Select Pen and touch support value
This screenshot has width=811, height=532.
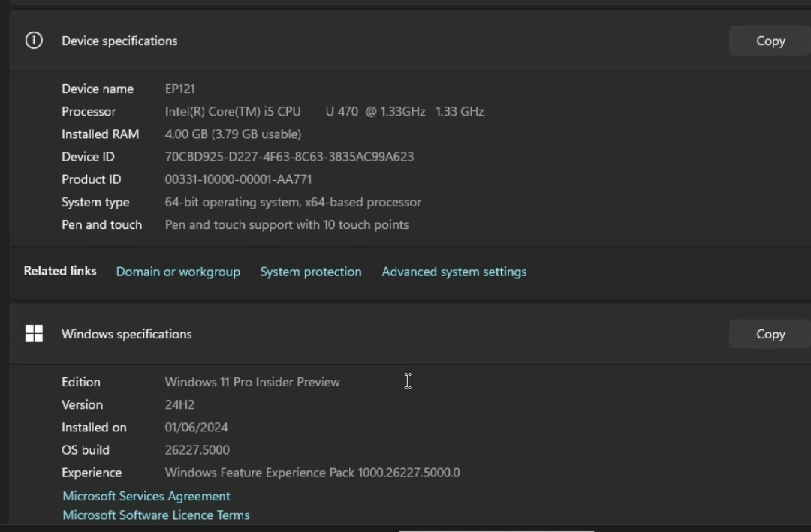287,225
